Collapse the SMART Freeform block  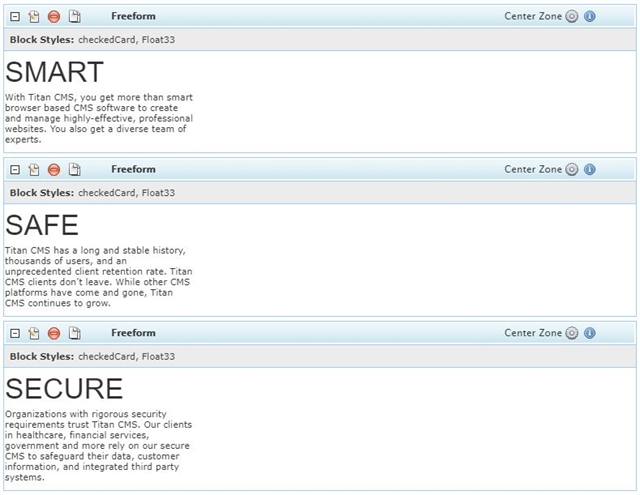(15, 16)
